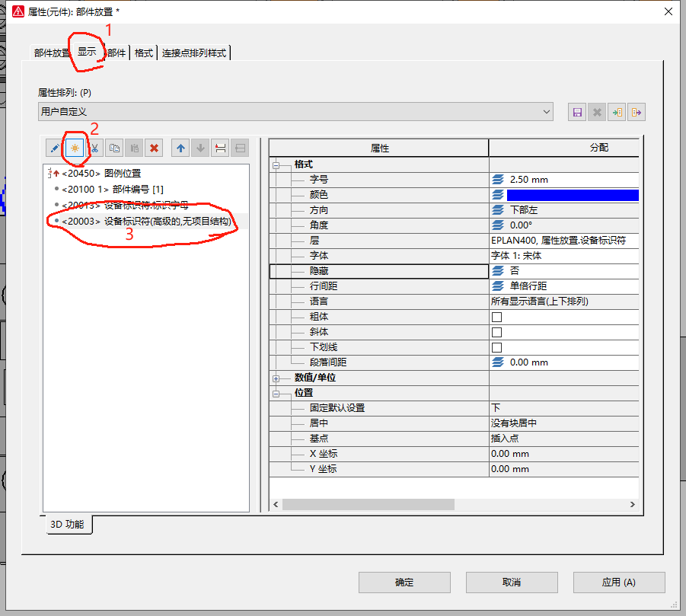Click the dock/undock property icon
This screenshot has width=686, height=616.
[x=219, y=148]
